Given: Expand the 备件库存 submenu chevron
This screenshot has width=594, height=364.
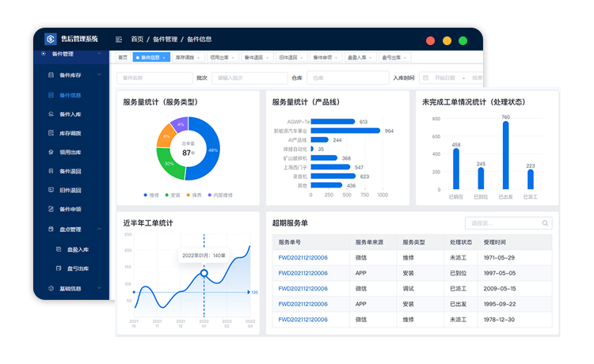Looking at the screenshot, I should pos(99,75).
